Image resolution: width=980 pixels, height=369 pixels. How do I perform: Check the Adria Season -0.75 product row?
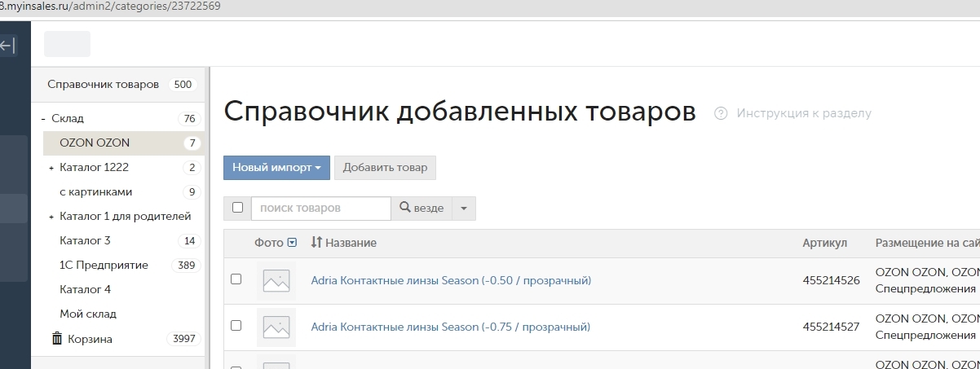pyautogui.click(x=236, y=325)
